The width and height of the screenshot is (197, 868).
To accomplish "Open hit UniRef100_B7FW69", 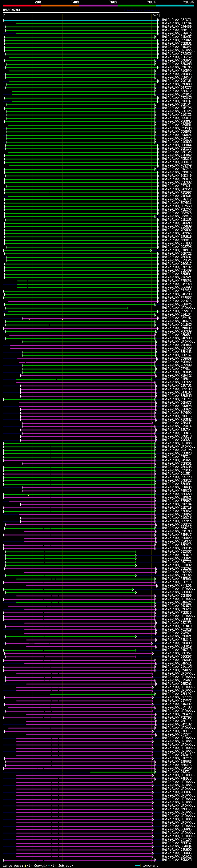I will [177, 501].
